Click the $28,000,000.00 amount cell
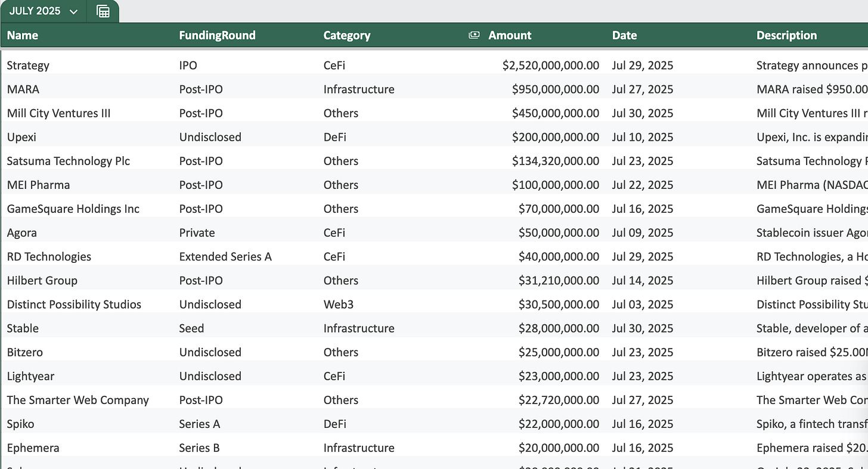 click(x=559, y=328)
